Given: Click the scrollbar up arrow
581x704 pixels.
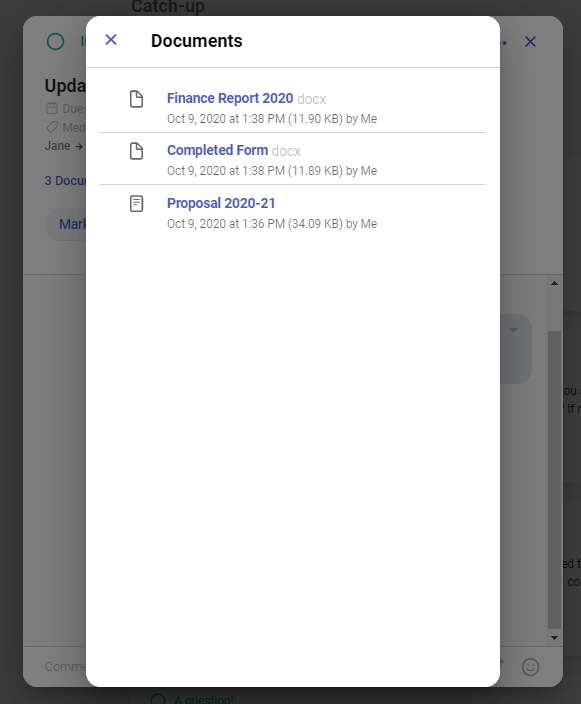Looking at the screenshot, I should tap(555, 283).
